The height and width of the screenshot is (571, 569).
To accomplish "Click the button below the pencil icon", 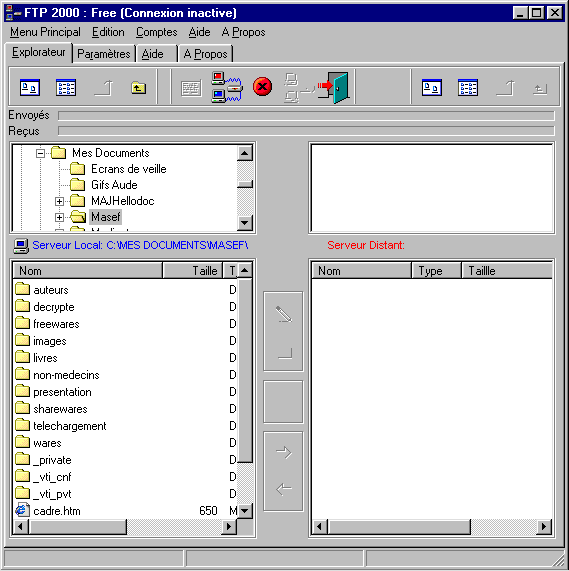I will [285, 353].
